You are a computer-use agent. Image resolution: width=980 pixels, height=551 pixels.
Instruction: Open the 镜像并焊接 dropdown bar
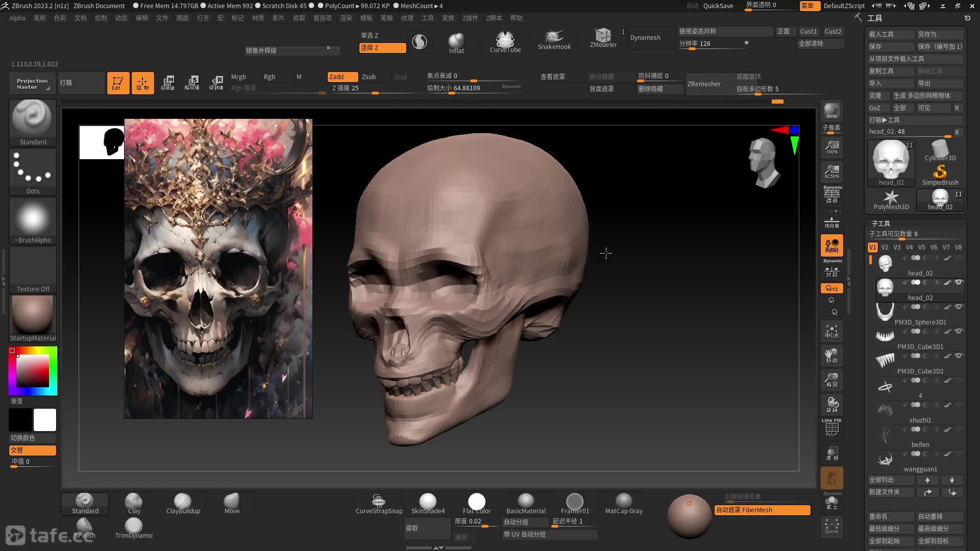[292, 51]
